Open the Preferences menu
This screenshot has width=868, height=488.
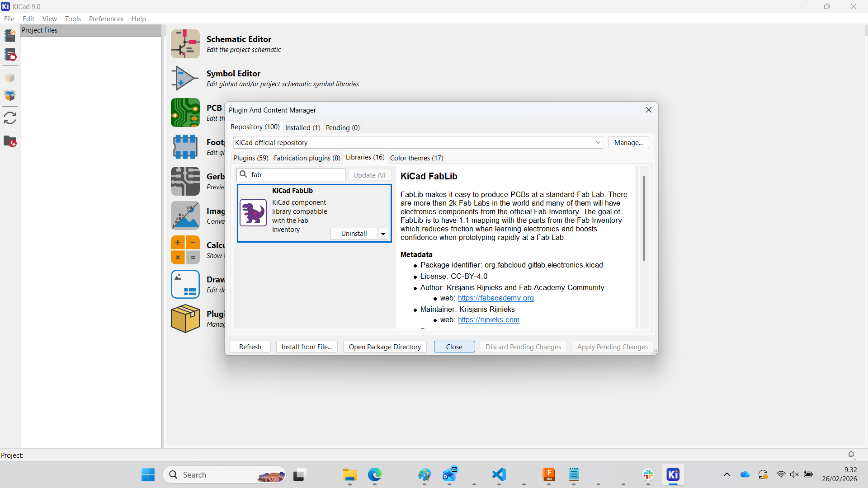click(x=106, y=19)
